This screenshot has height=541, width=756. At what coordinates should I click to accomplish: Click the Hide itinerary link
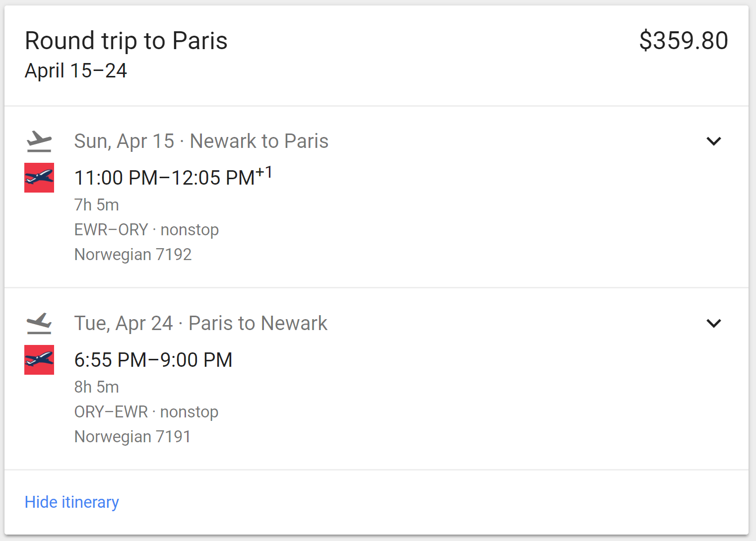tap(72, 502)
